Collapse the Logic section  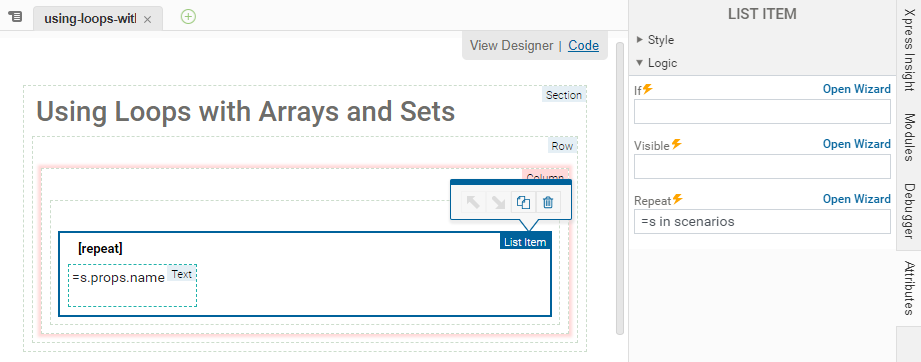656,63
